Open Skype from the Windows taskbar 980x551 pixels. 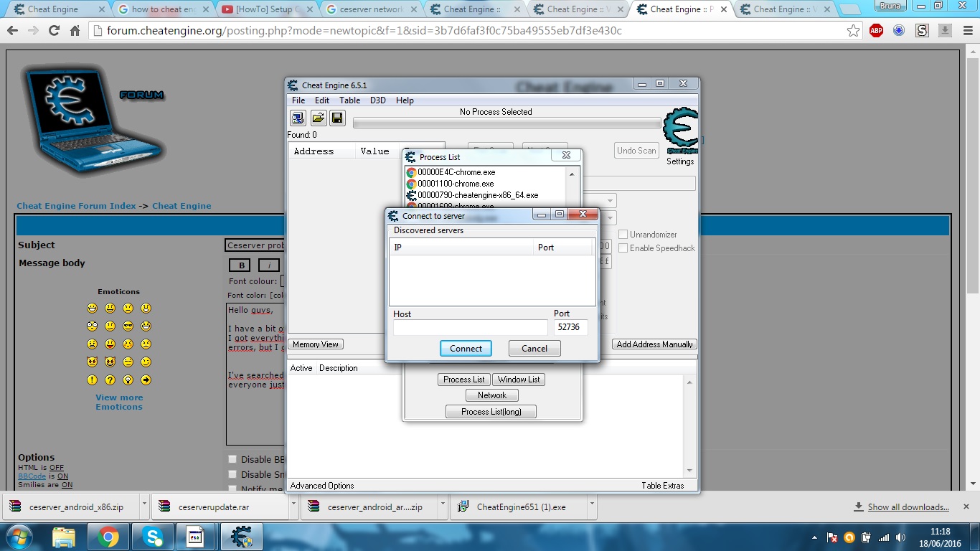(152, 537)
